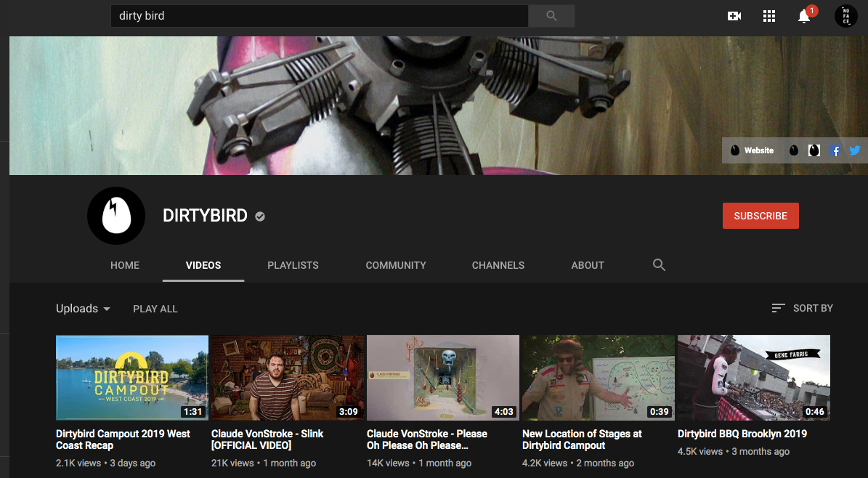
Task: Click the white-box egg icon in banner
Action: (x=814, y=150)
